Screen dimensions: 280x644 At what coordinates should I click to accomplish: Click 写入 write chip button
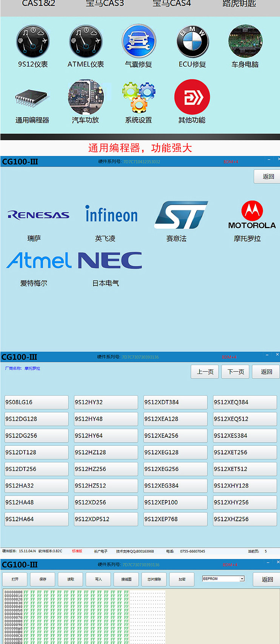[98, 579]
